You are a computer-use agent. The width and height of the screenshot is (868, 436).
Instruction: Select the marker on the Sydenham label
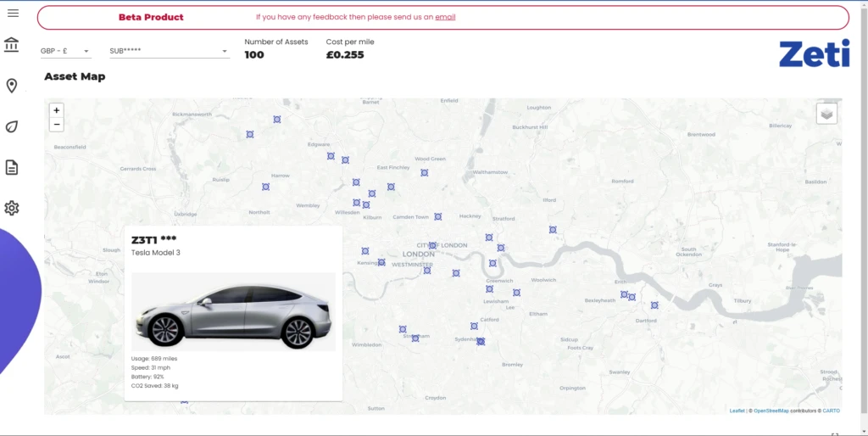(481, 341)
